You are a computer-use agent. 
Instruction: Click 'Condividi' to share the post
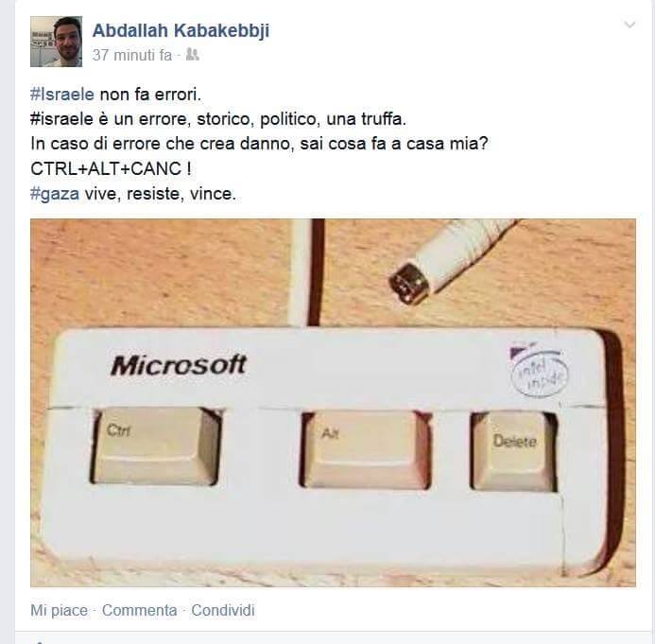[x=223, y=610]
